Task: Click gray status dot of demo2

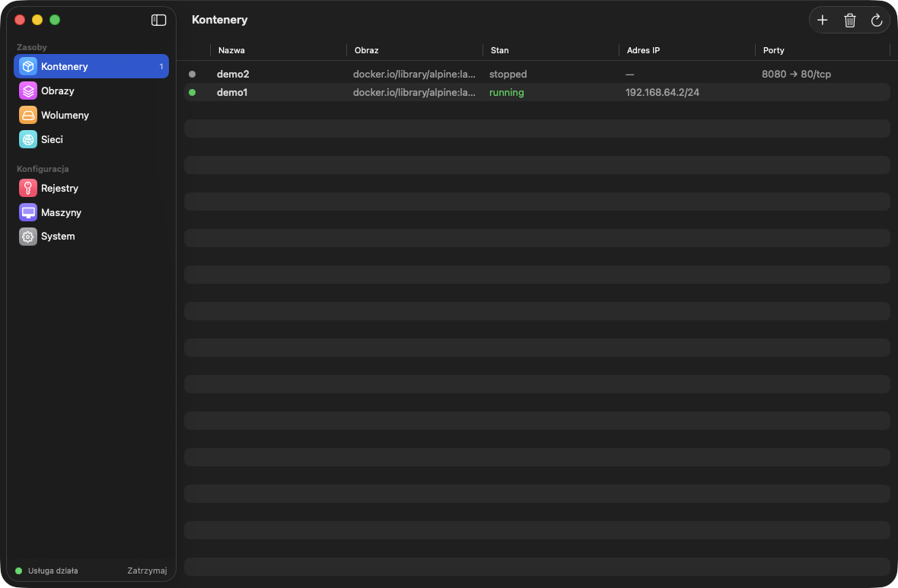Action: (x=193, y=74)
